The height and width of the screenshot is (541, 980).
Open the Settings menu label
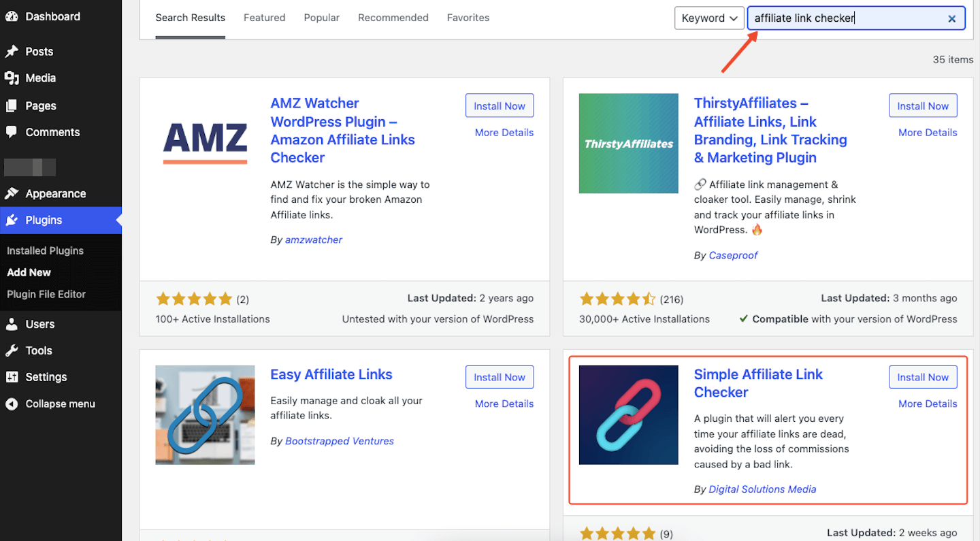46,377
